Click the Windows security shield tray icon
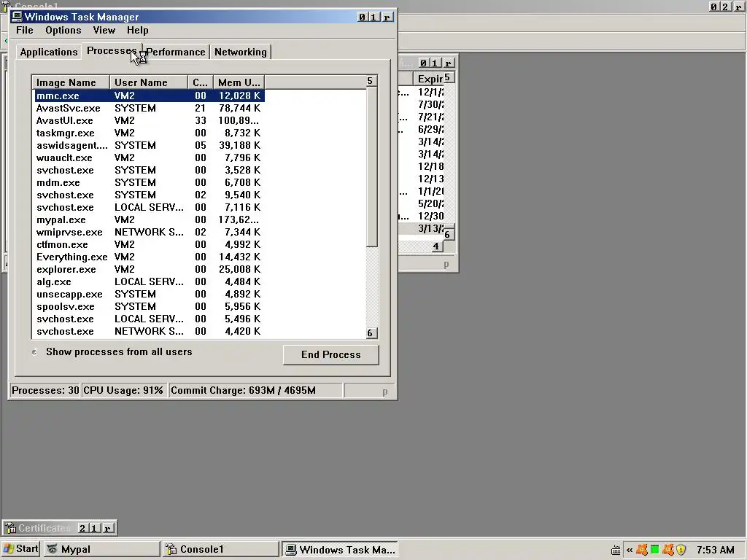The image size is (747, 560). pyautogui.click(x=681, y=550)
